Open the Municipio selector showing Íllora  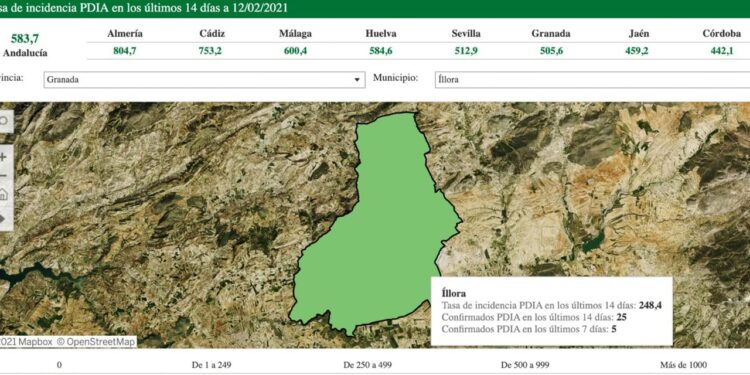tap(592, 80)
